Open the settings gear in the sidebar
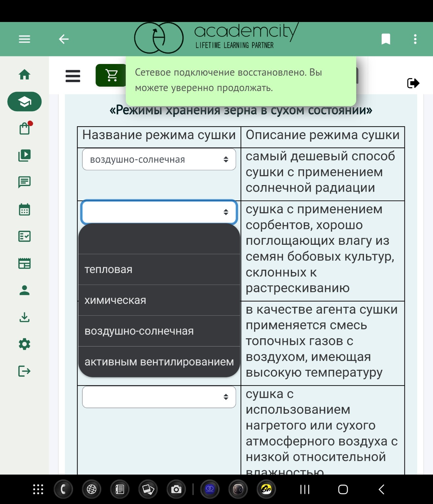The width and height of the screenshot is (433, 504). (x=25, y=344)
